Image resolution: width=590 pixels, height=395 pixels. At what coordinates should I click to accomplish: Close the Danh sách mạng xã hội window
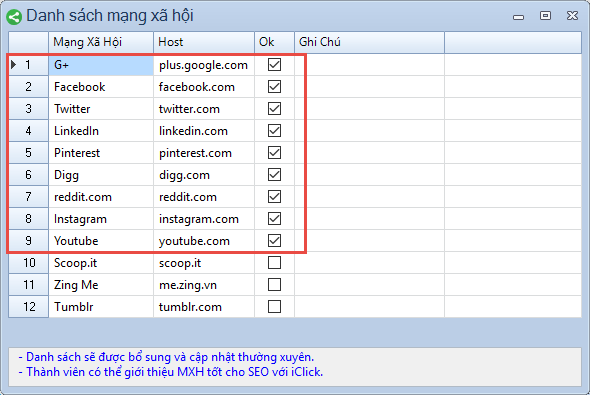pos(572,15)
